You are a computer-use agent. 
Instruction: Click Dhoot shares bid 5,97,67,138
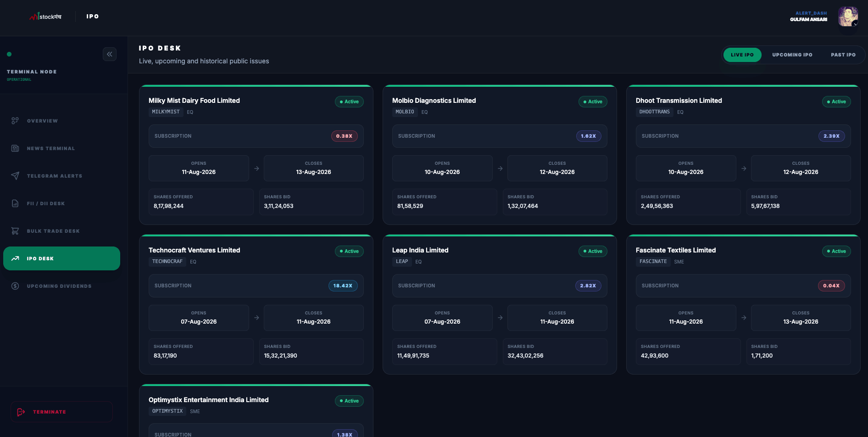tap(765, 206)
